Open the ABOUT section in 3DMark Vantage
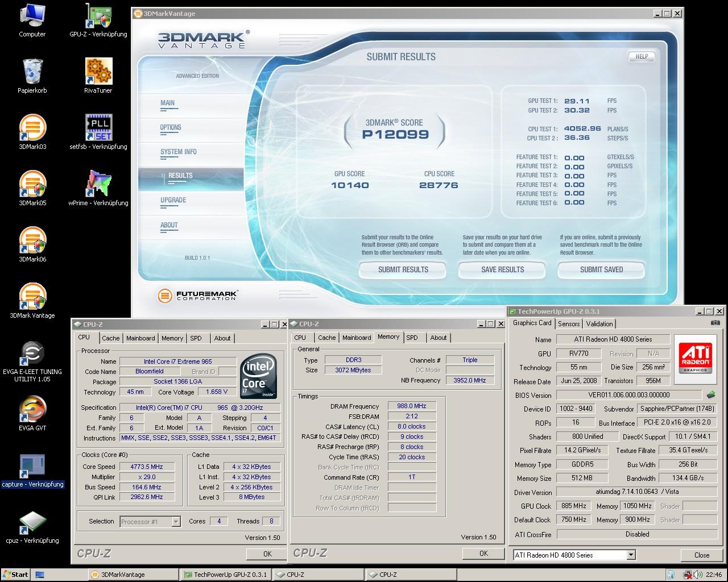 coord(169,225)
